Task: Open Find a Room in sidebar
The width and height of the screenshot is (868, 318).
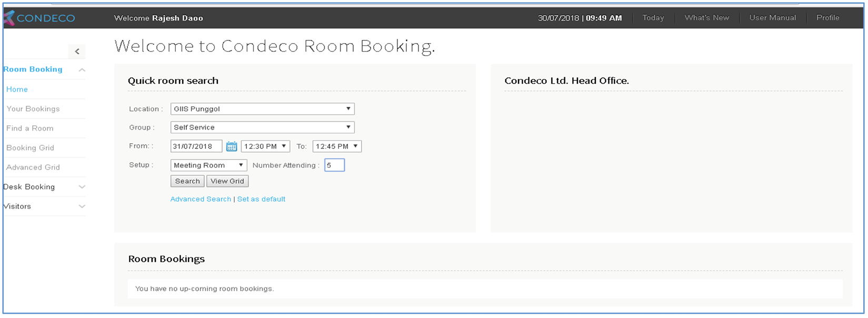Action: point(30,128)
